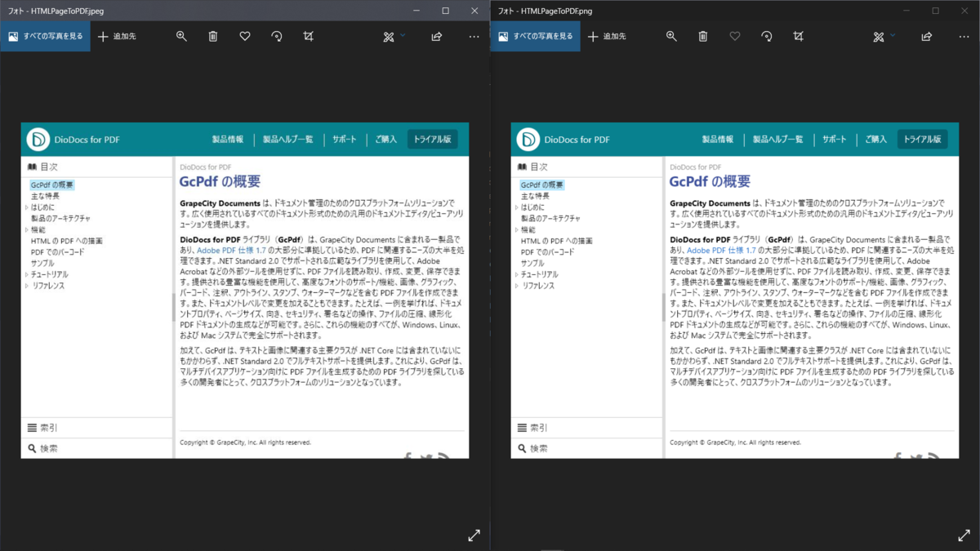Expand 機能 tree arrow in png image
This screenshot has height=551, width=980.
pyautogui.click(x=516, y=230)
